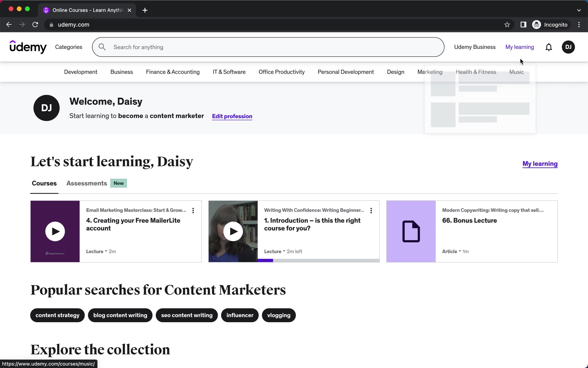Open the Bonus Lecture article thumbnail
Screen dimensions: 588x368
coord(411,231)
